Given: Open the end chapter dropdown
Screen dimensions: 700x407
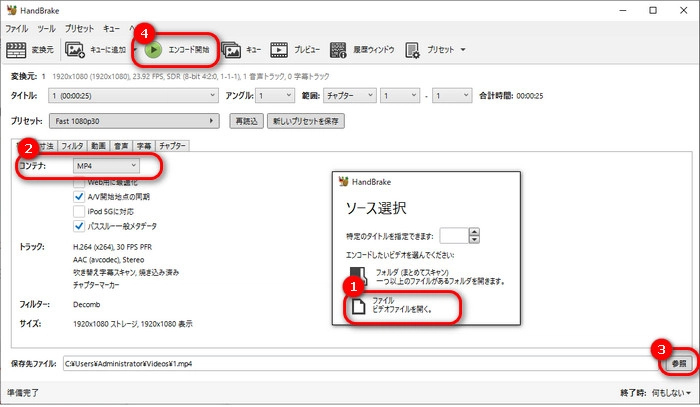Looking at the screenshot, I should point(452,96).
